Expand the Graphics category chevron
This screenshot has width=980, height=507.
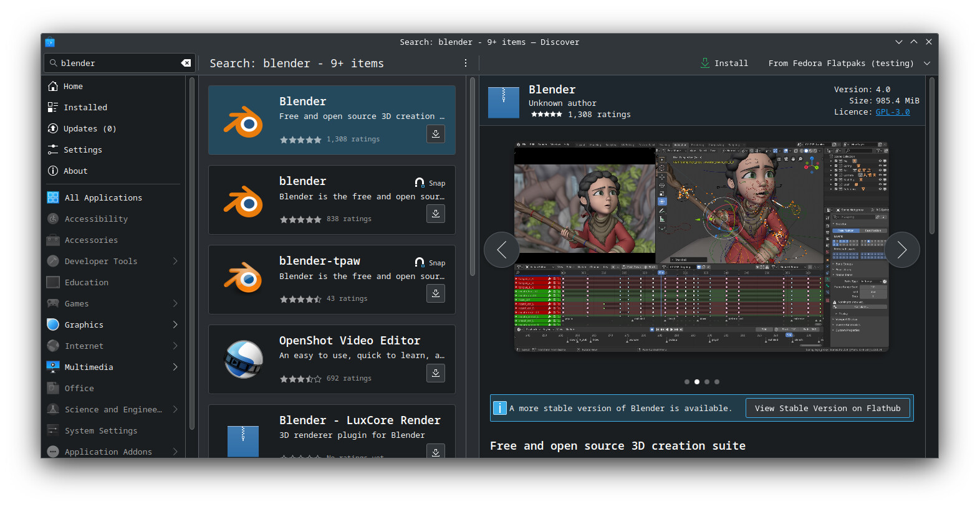pos(175,325)
